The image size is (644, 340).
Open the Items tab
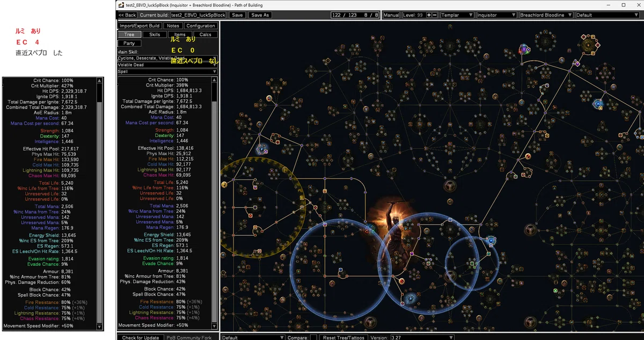(x=180, y=34)
